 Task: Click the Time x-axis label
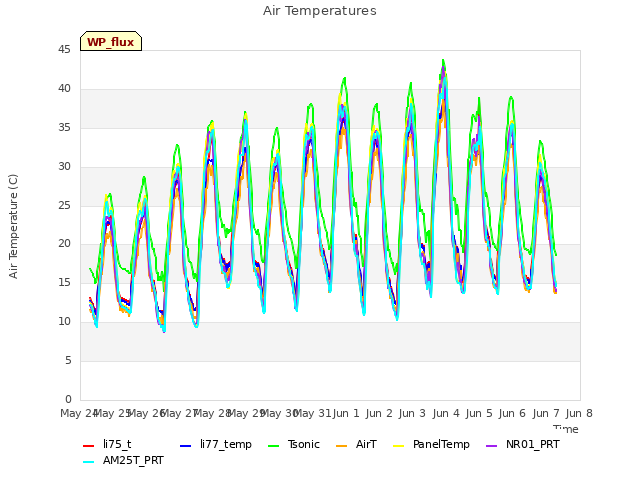pyautogui.click(x=566, y=429)
